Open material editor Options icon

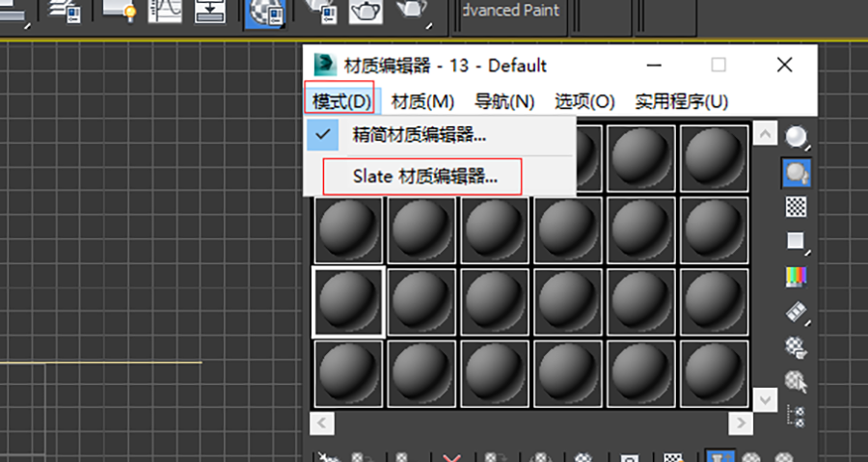pyautogui.click(x=796, y=347)
